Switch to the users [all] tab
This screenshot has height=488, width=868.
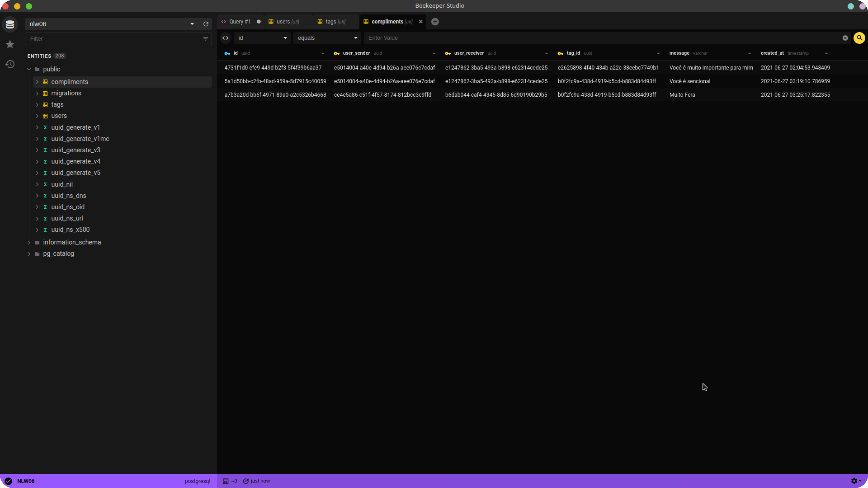pos(285,22)
